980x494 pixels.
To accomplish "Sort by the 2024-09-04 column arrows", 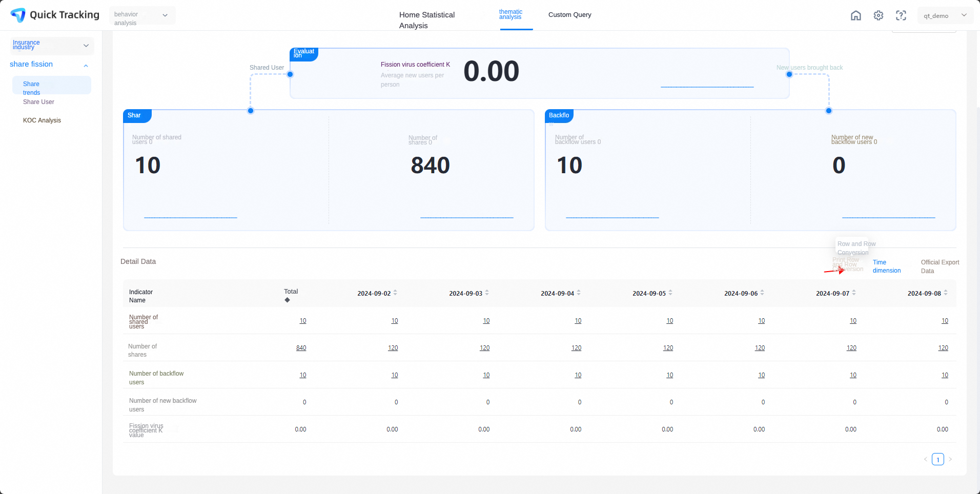I will [x=579, y=293].
